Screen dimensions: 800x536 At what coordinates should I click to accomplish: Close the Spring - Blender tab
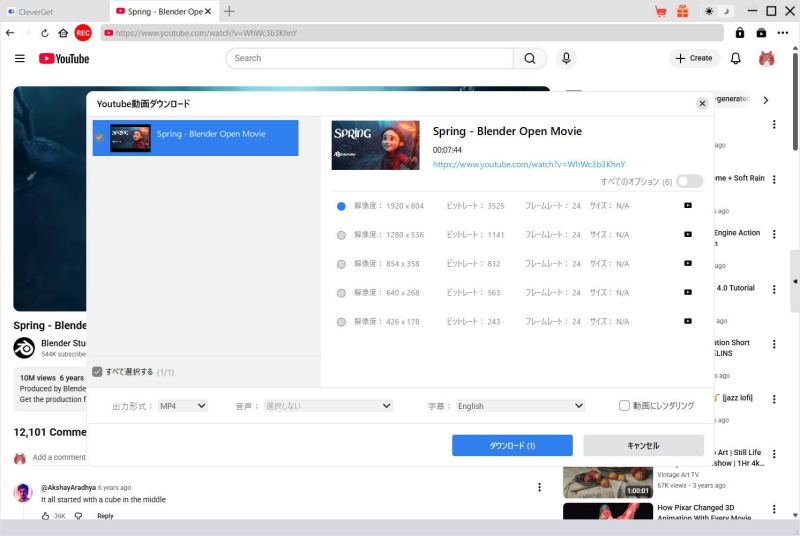[x=208, y=11]
